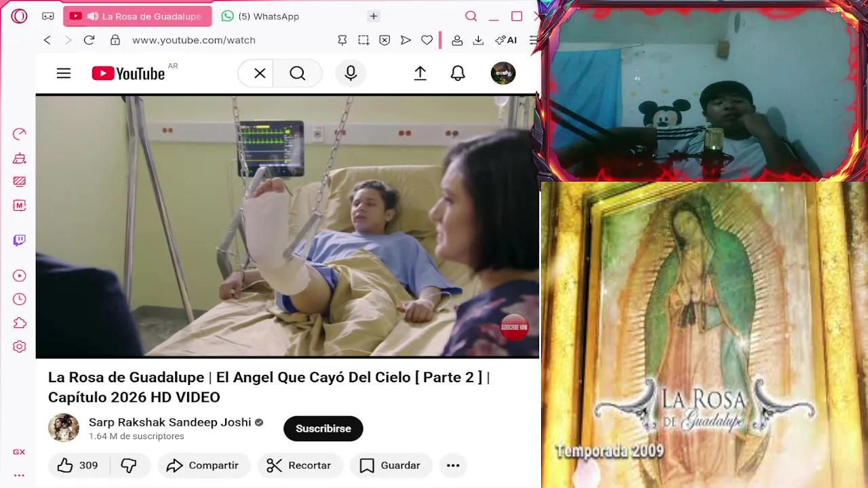The height and width of the screenshot is (488, 868).
Task: Open Extensions cube in sidebar
Action: pyautogui.click(x=19, y=323)
